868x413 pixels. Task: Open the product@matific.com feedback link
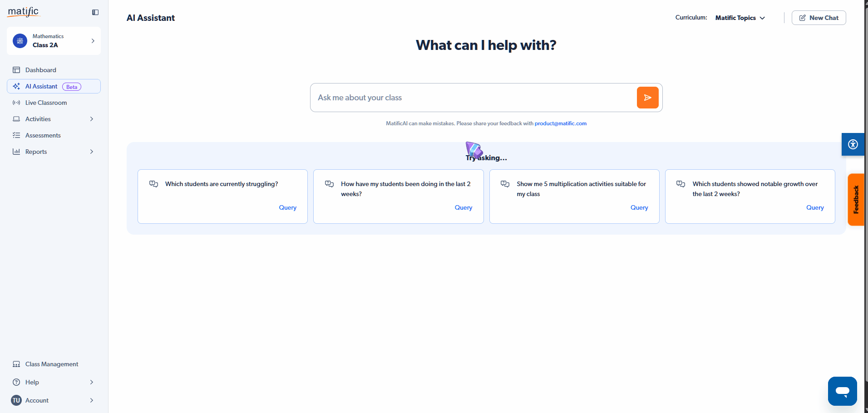[x=560, y=123]
